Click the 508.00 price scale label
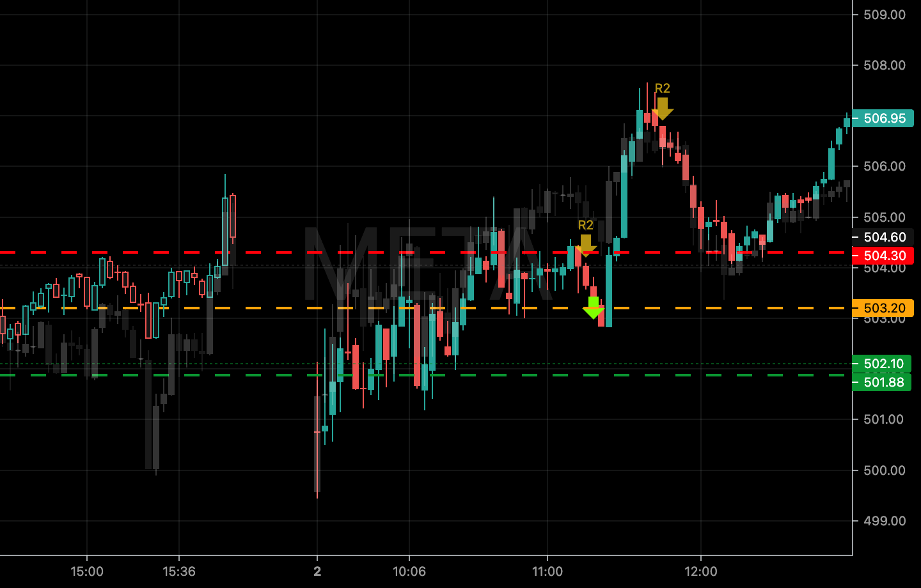This screenshot has width=921, height=588. pos(884,65)
